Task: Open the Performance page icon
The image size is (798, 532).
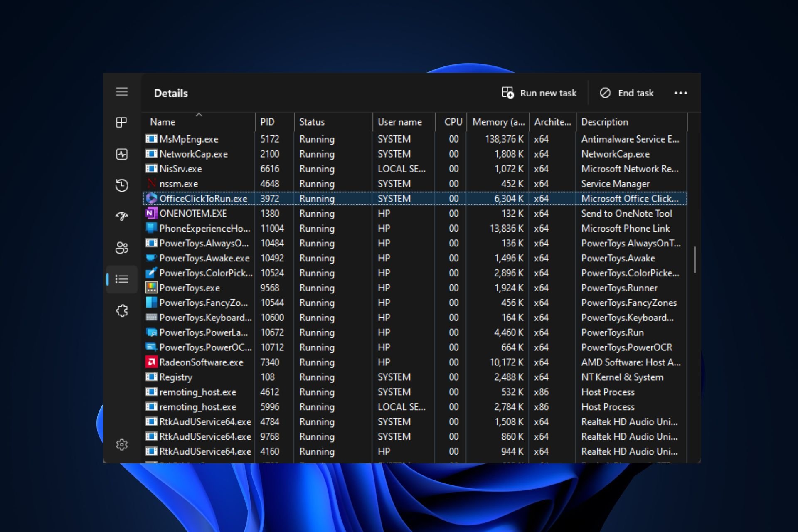Action: [x=122, y=154]
